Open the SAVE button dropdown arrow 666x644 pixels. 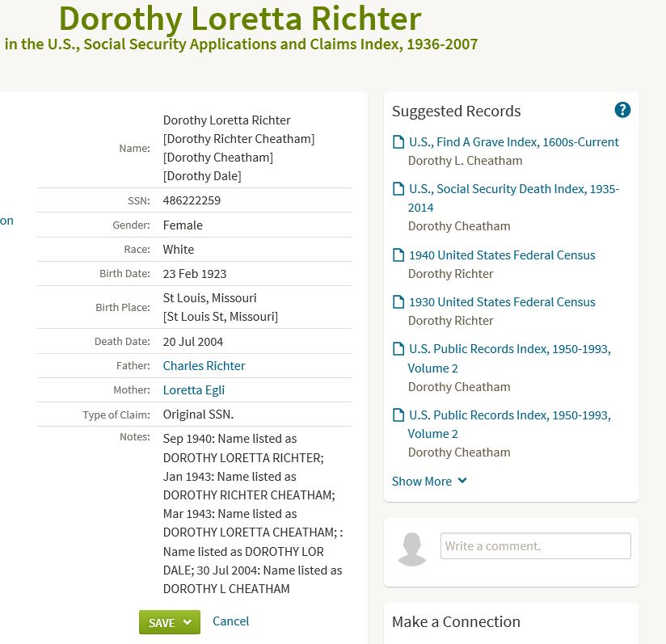(188, 622)
